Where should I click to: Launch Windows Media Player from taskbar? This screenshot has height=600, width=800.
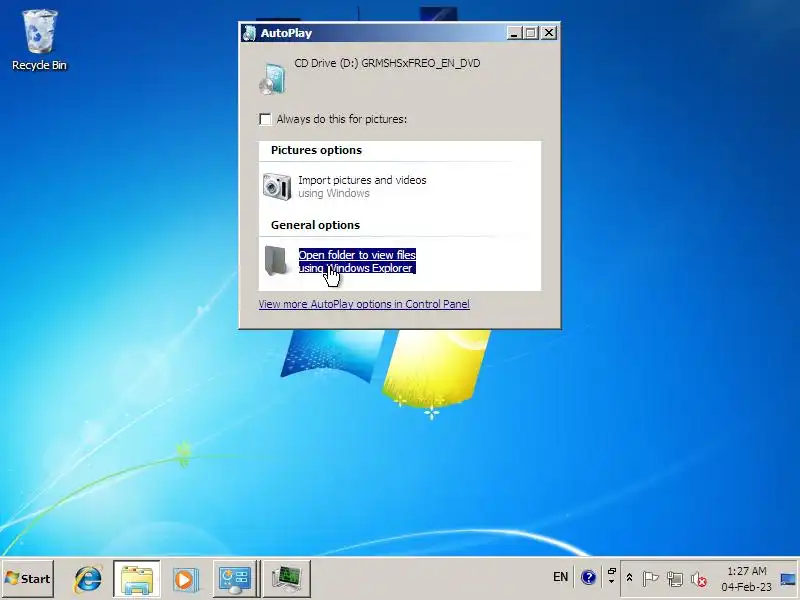185,579
